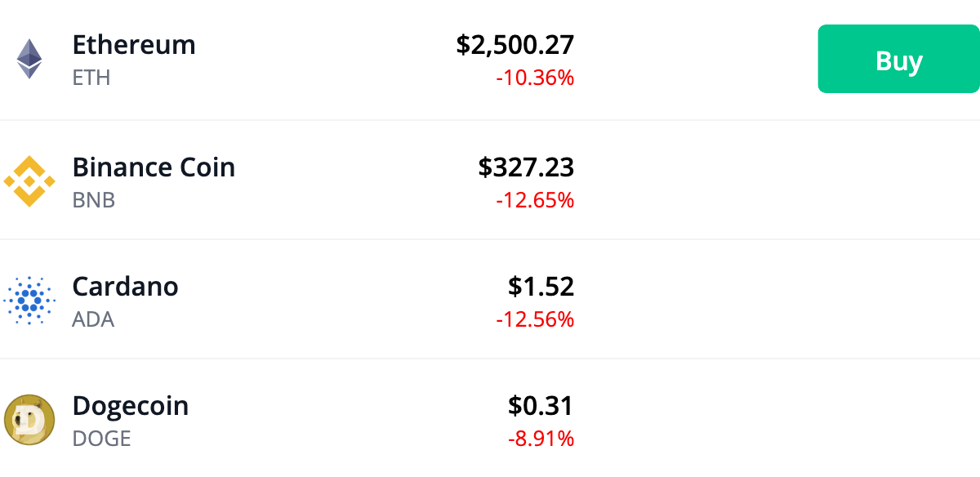Click the Dogecoin name label
Viewport: 980px width, 477px height.
131,406
